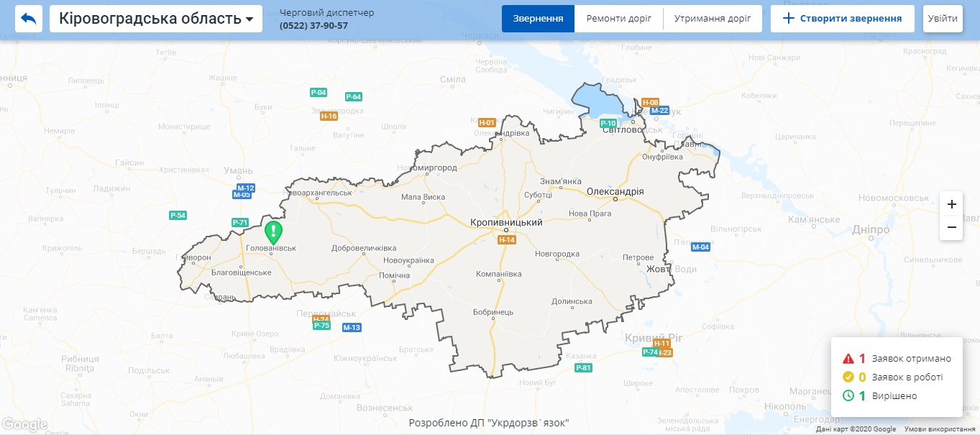Click the Створити звернення button
Image resolution: width=980 pixels, height=435 pixels.
[x=843, y=19]
